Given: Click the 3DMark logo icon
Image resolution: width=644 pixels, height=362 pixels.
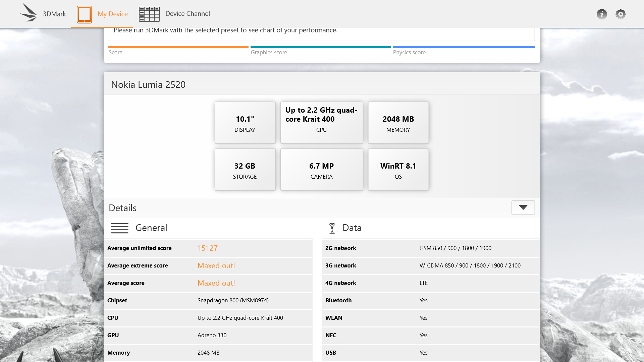Looking at the screenshot, I should [29, 13].
